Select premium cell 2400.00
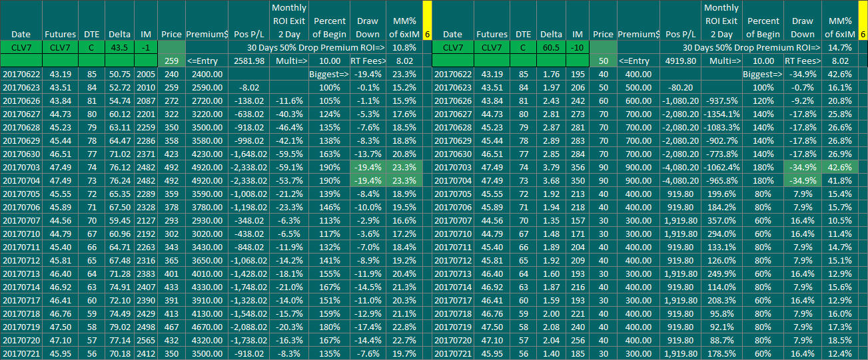 point(206,74)
